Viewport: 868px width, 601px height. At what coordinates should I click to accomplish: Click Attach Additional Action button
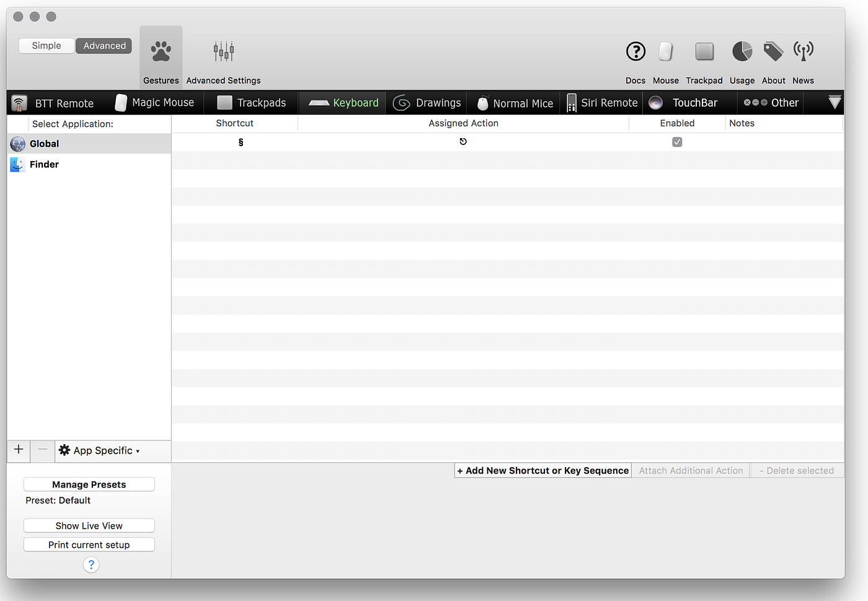click(691, 471)
